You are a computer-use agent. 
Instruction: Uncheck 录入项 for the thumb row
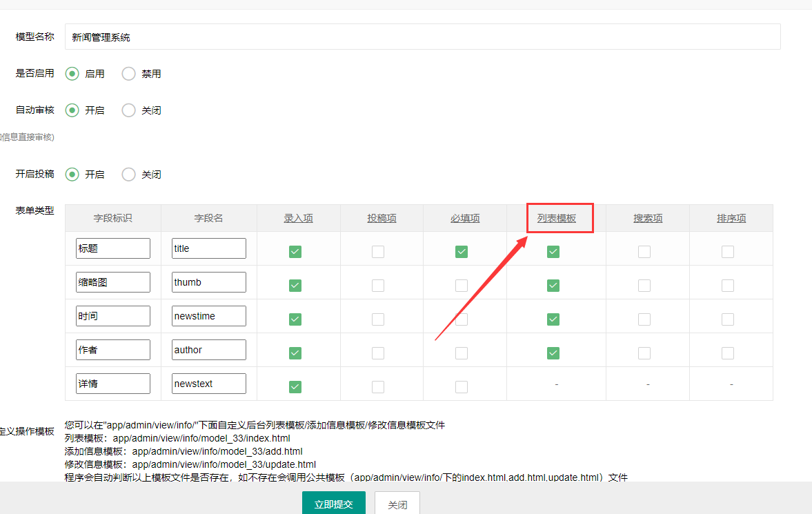295,286
